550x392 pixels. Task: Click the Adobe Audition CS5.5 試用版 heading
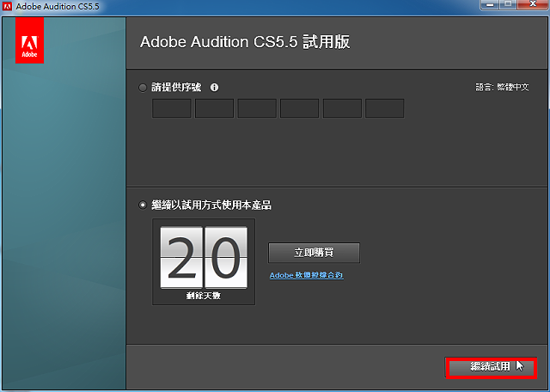tap(245, 42)
